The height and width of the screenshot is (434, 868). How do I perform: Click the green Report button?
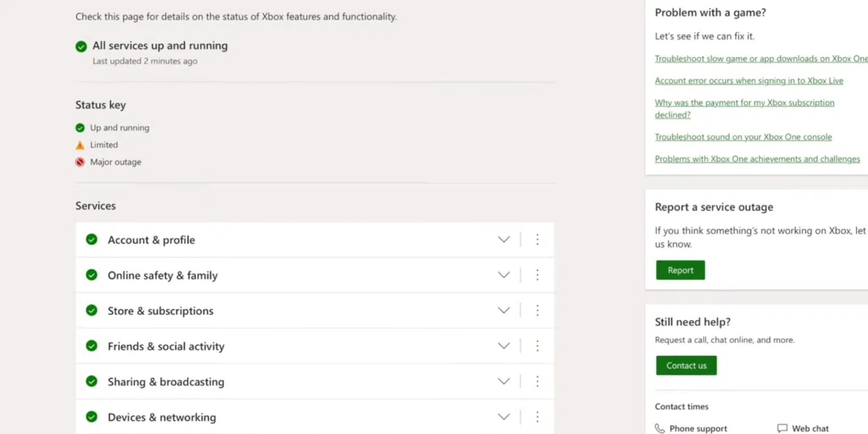click(x=680, y=270)
